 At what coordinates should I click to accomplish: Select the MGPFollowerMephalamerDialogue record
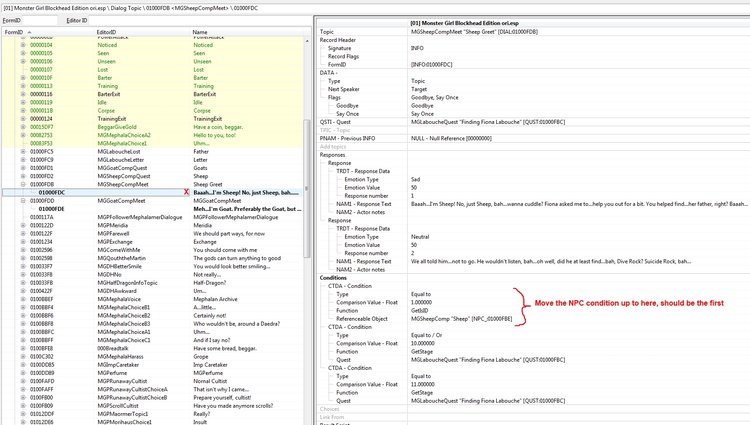click(x=140, y=217)
